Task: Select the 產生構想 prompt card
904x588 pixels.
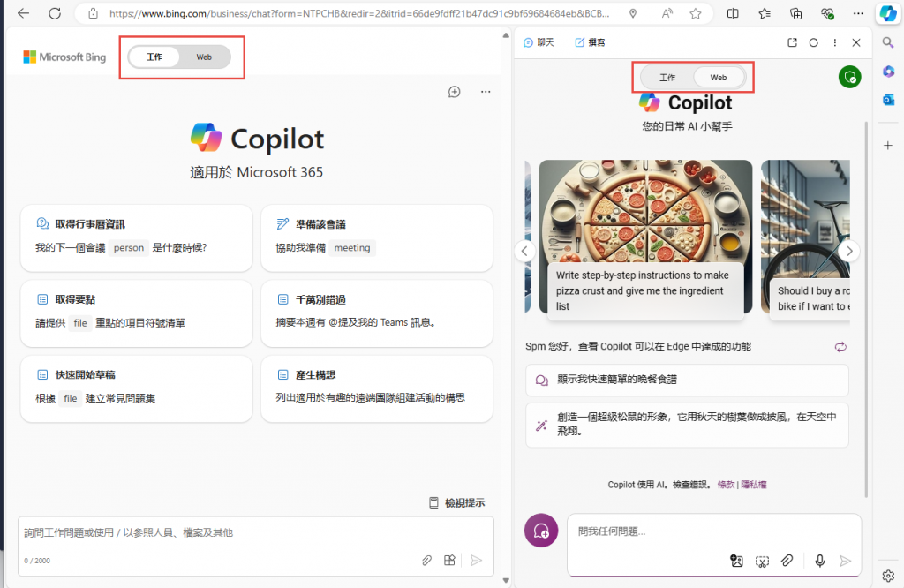Action: (377, 388)
